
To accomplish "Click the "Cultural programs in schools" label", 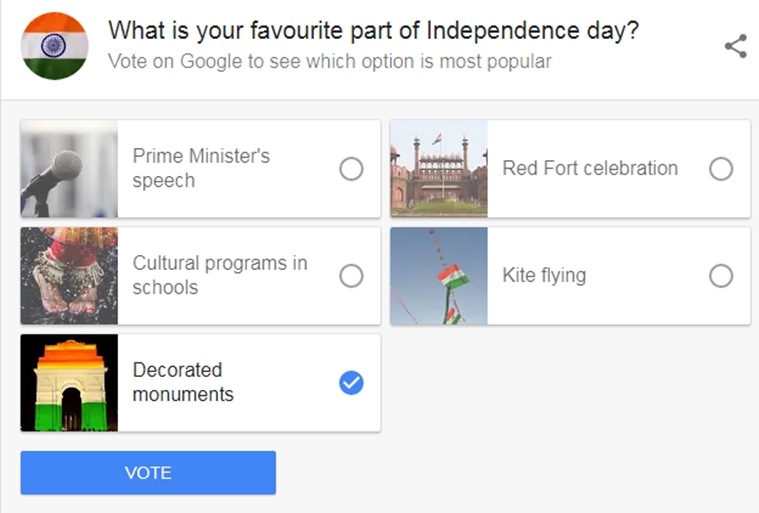I will tap(220, 275).
